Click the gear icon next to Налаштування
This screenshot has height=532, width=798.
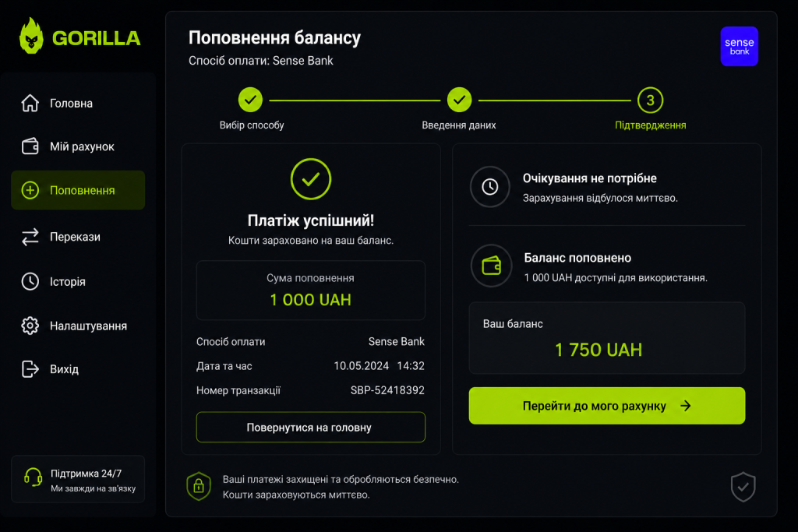(x=30, y=326)
